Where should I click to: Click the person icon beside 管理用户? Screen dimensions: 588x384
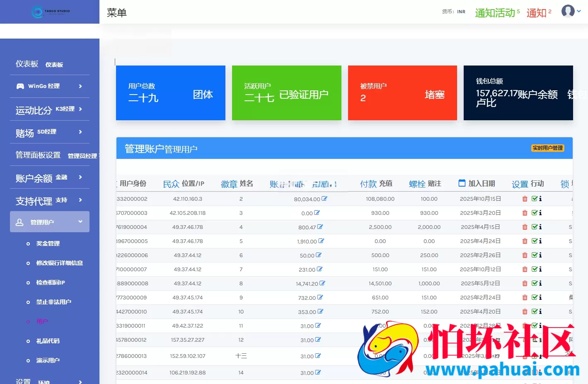(x=19, y=222)
